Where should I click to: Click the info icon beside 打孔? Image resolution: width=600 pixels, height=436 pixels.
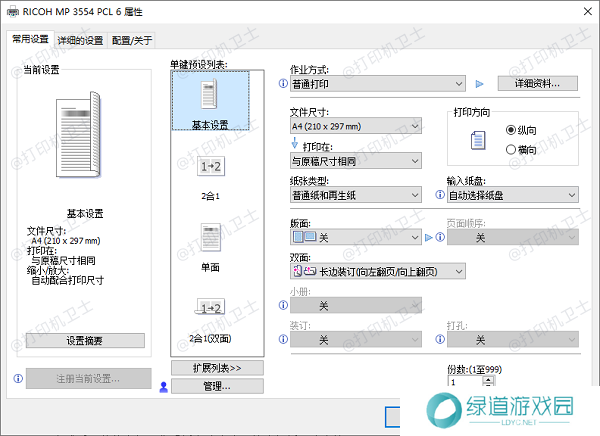pos(440,339)
